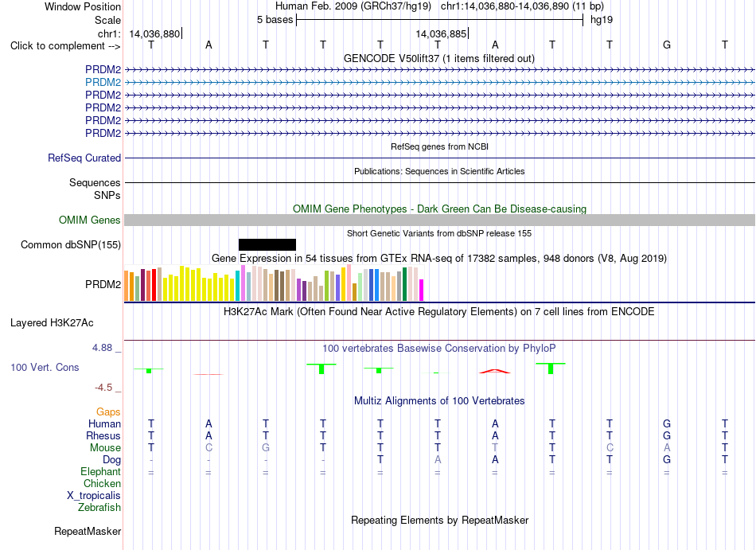Click 'Publications: Sequences in Scientific Articles' title
Image resolution: width=756 pixels, height=550 pixels.
coord(439,171)
